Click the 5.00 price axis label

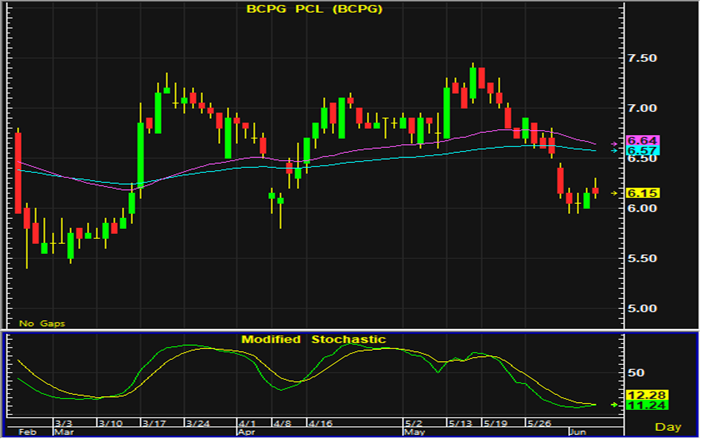pos(642,308)
